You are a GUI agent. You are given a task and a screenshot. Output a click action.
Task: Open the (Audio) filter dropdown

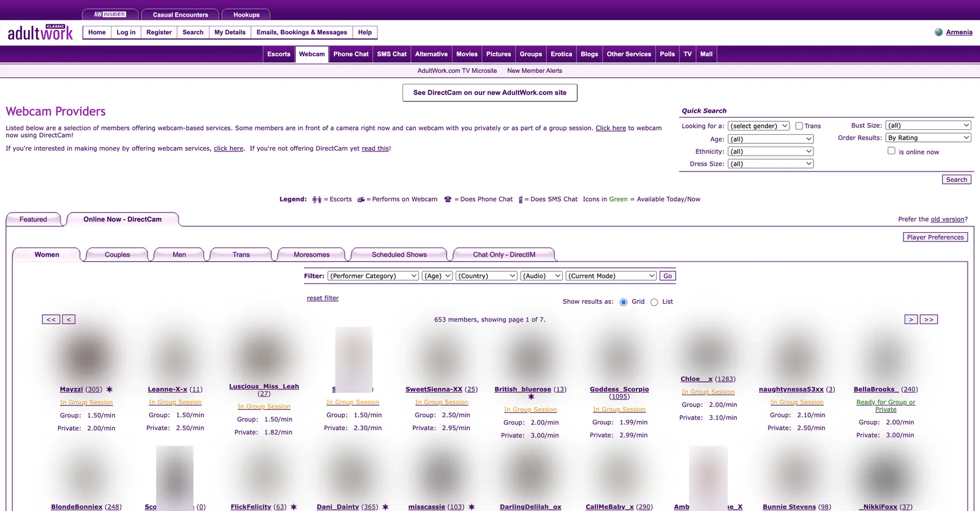541,276
